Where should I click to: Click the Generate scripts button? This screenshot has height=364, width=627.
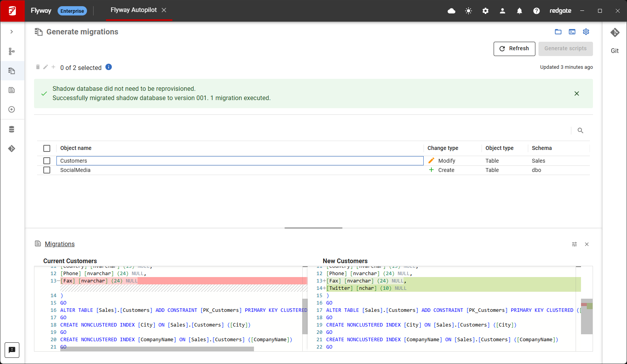(566, 49)
